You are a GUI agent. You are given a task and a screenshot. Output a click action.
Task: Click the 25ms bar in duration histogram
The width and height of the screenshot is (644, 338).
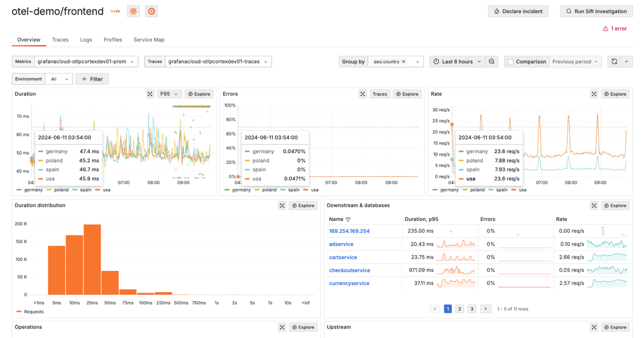[x=92, y=260]
